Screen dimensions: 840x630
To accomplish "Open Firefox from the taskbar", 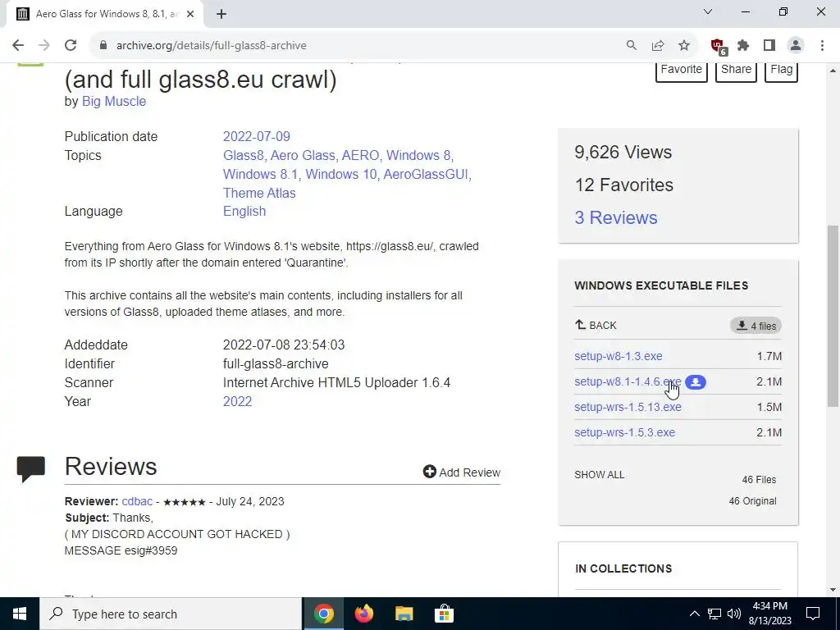I will [363, 614].
